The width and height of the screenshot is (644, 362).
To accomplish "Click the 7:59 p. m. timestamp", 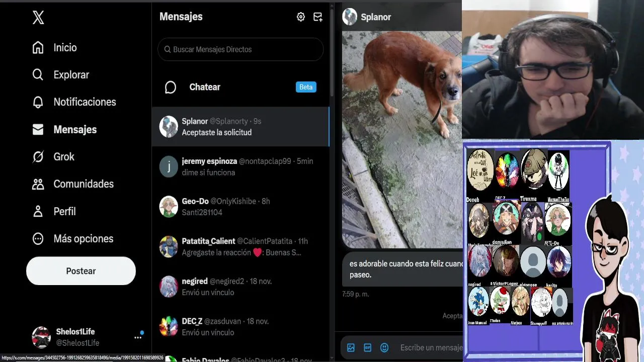I will point(356,294).
